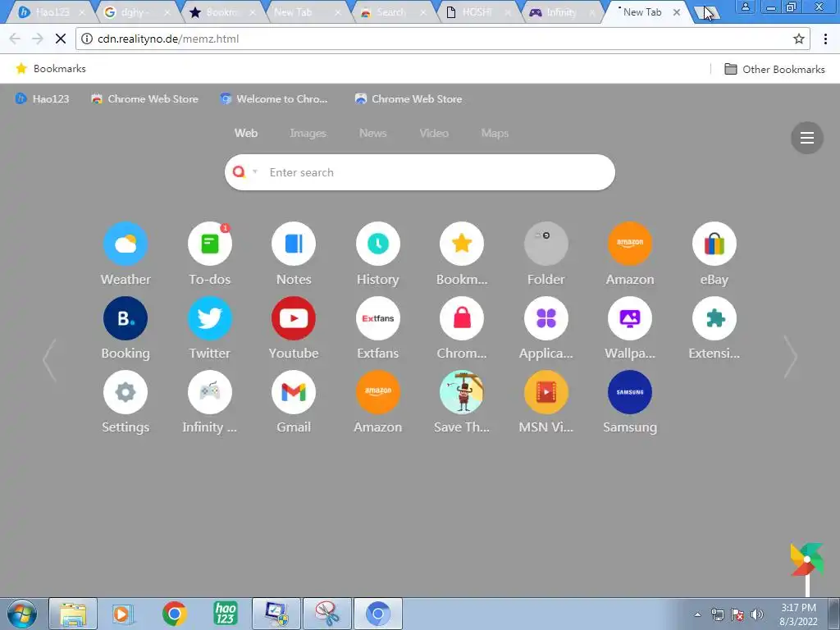
Task: Switch to the Hao123 browser tab
Action: click(52, 11)
